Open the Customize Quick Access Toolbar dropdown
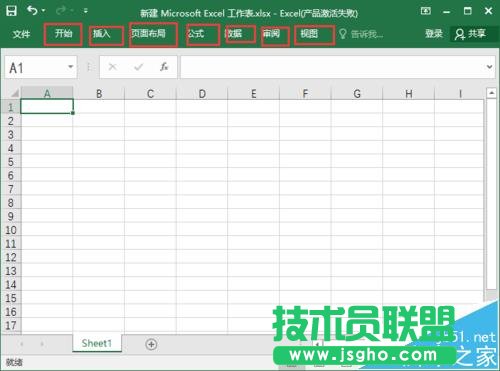Screen dimensions: 500x371 [x=86, y=11]
